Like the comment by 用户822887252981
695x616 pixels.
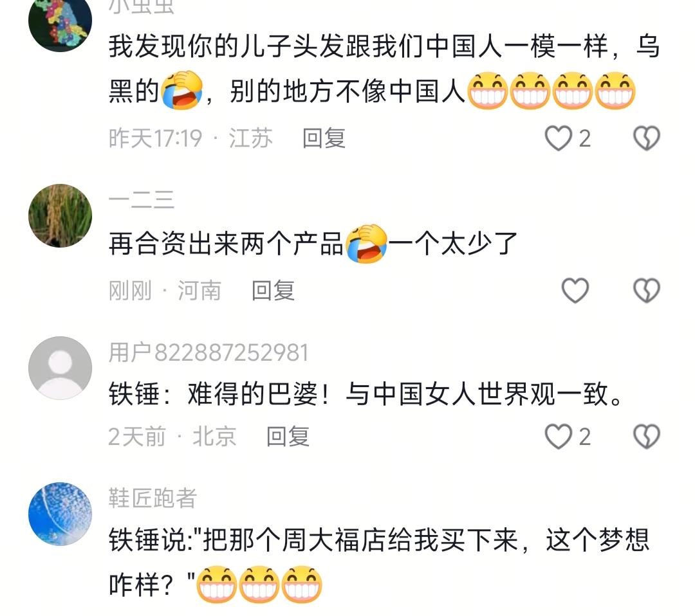tap(558, 437)
